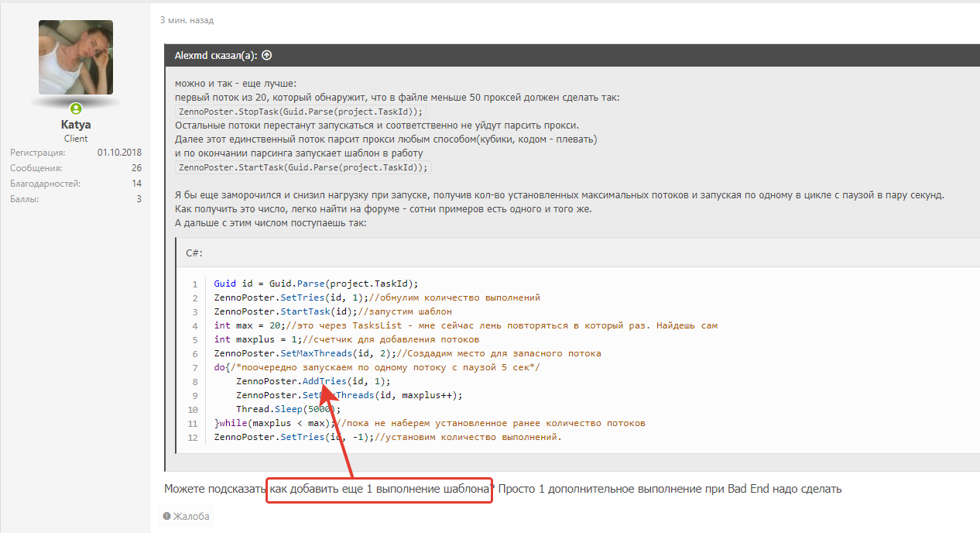The width and height of the screenshot is (980, 533).
Task: Open Katya's message count 26
Action: [x=136, y=168]
